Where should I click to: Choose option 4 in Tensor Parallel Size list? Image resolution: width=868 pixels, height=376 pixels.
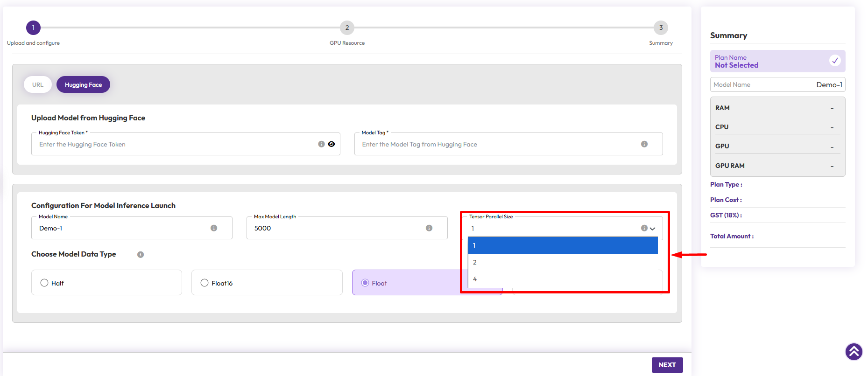pos(563,279)
